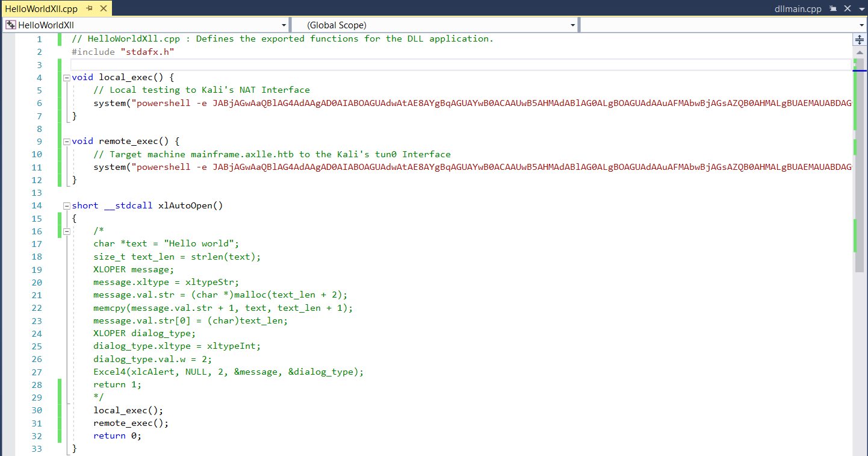The width and height of the screenshot is (868, 456).
Task: Open the document list dropdown arrow beside dllmain.cpp
Action: (862, 9)
